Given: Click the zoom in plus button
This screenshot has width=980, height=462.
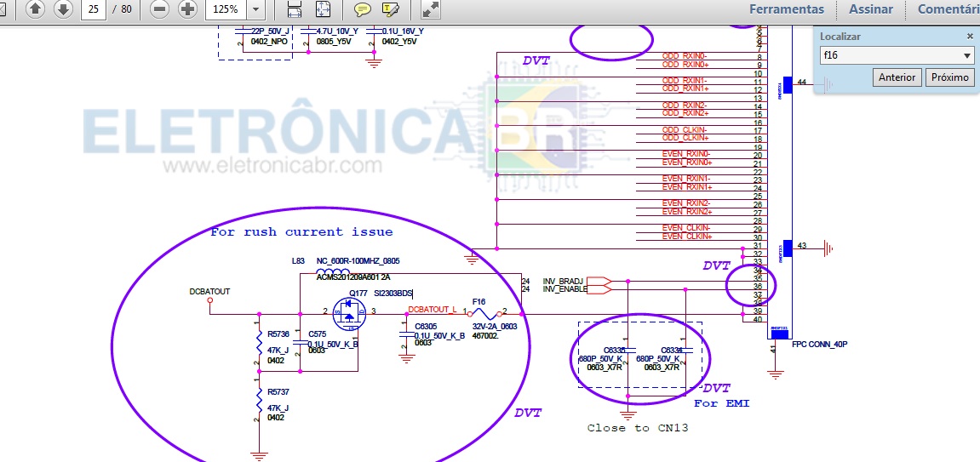Looking at the screenshot, I should coord(187,9).
